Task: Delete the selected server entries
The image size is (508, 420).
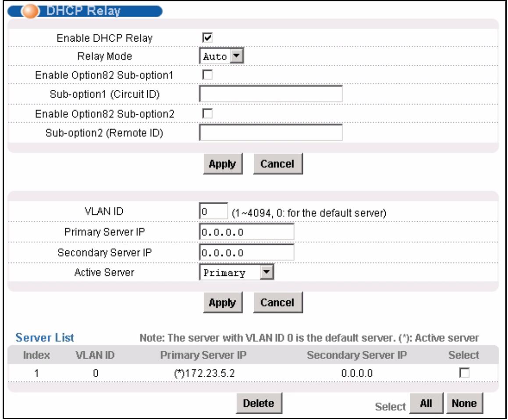Action: [259, 403]
